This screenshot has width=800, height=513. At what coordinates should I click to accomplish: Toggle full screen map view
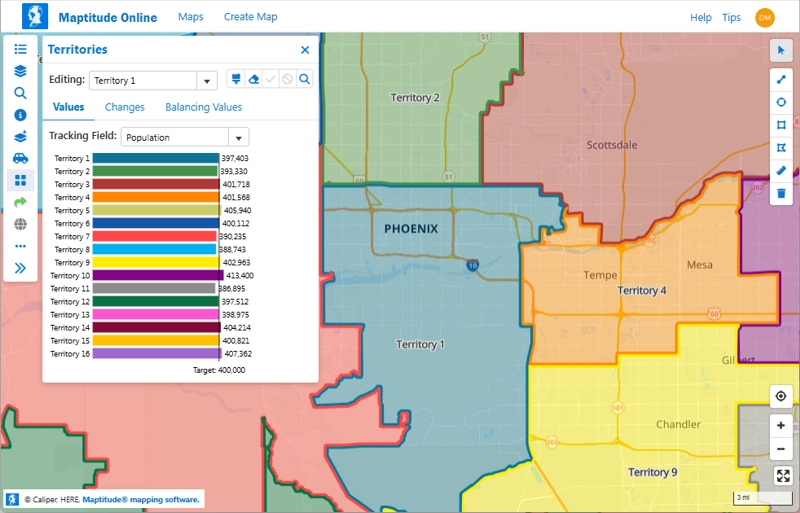pyautogui.click(x=782, y=476)
